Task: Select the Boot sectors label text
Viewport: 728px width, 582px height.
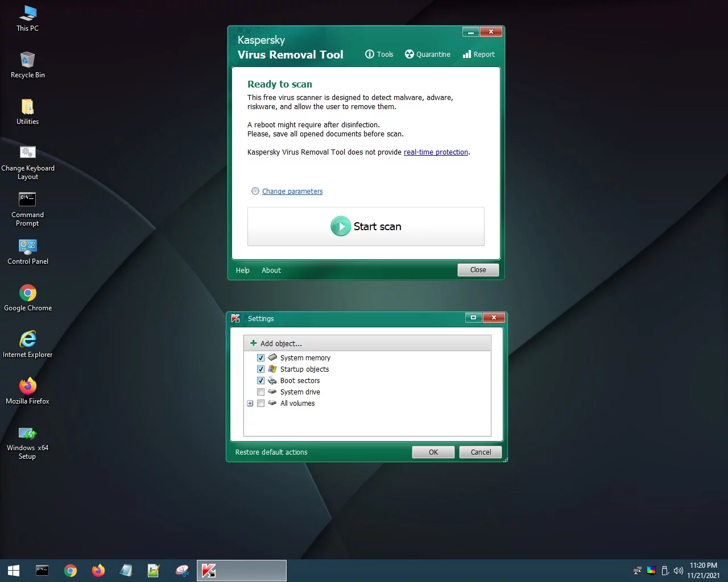Action: click(x=300, y=381)
